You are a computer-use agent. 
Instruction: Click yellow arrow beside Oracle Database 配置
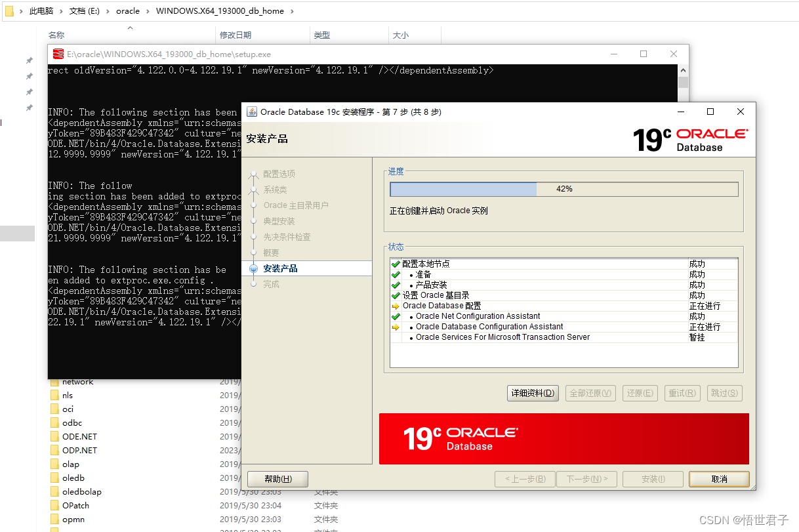pos(396,306)
